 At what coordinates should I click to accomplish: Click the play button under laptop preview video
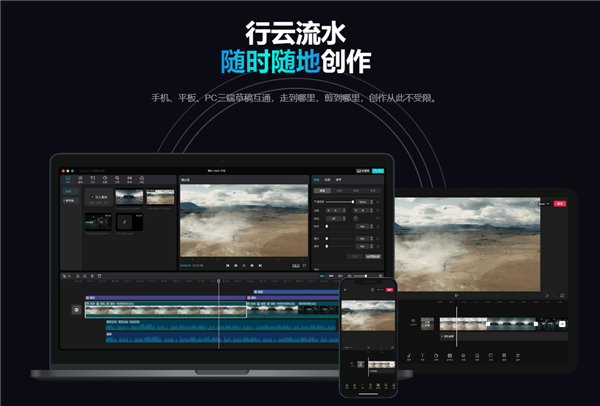244,265
